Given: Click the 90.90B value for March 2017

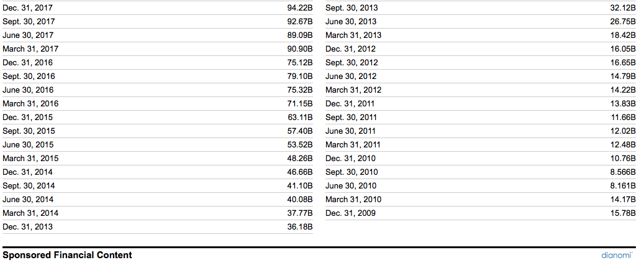Looking at the screenshot, I should [x=300, y=49].
